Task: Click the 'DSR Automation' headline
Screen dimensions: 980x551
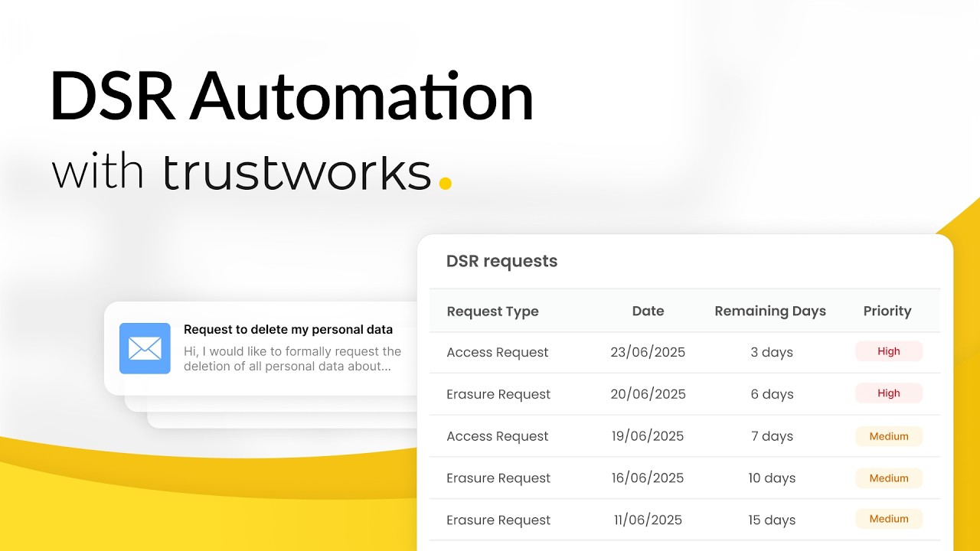Action: point(292,97)
